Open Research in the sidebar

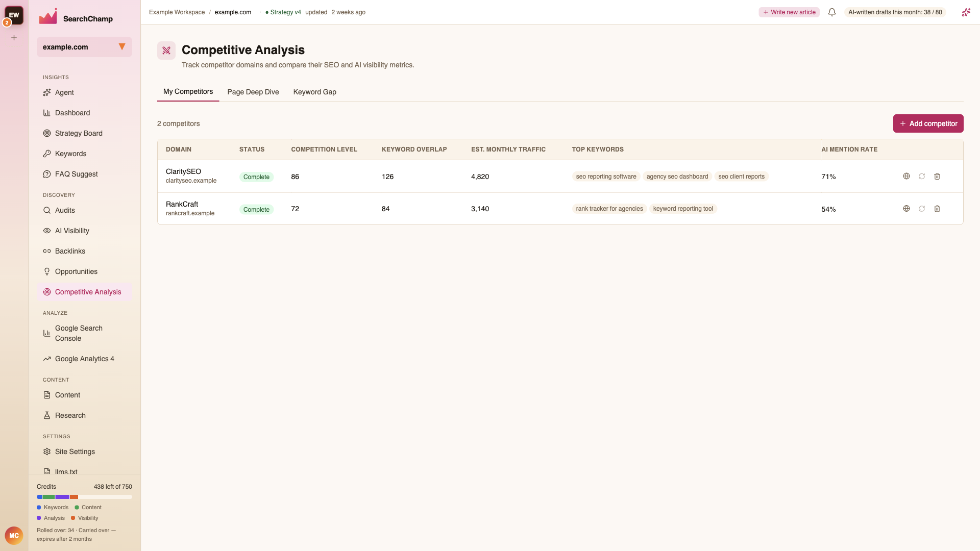point(84,415)
